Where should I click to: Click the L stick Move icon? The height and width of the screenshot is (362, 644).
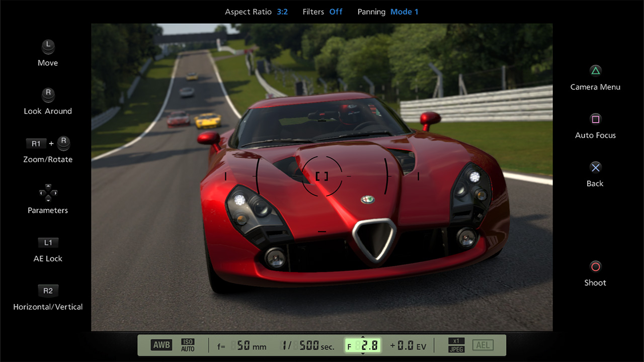pos(48,46)
